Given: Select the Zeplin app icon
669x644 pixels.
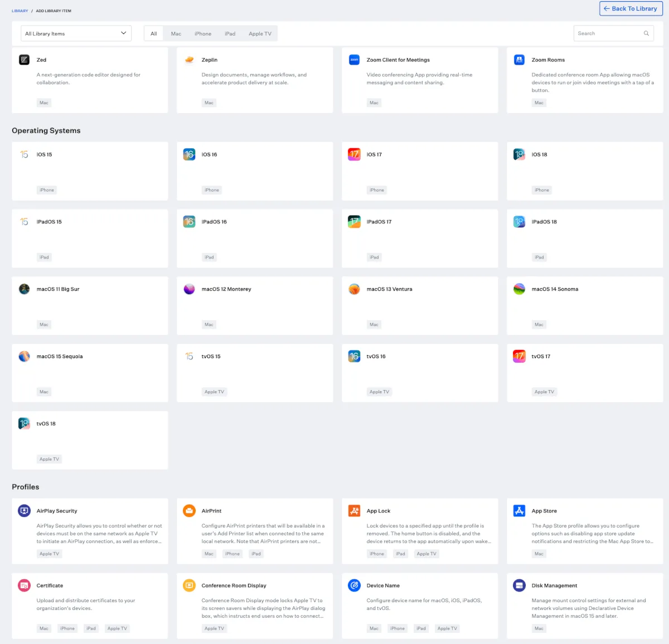Looking at the screenshot, I should 189,60.
